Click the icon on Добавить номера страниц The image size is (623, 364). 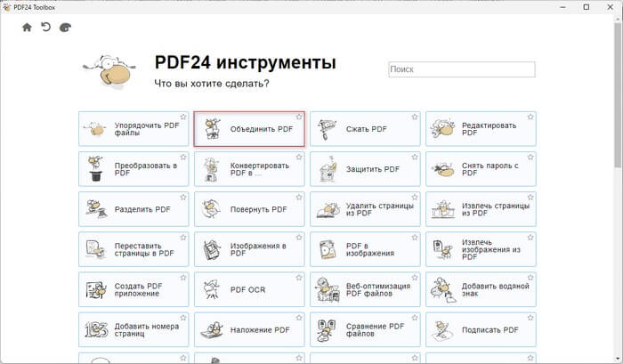(97, 329)
